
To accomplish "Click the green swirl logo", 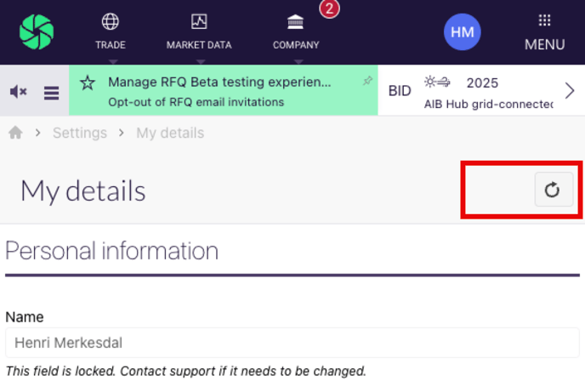I will (37, 31).
